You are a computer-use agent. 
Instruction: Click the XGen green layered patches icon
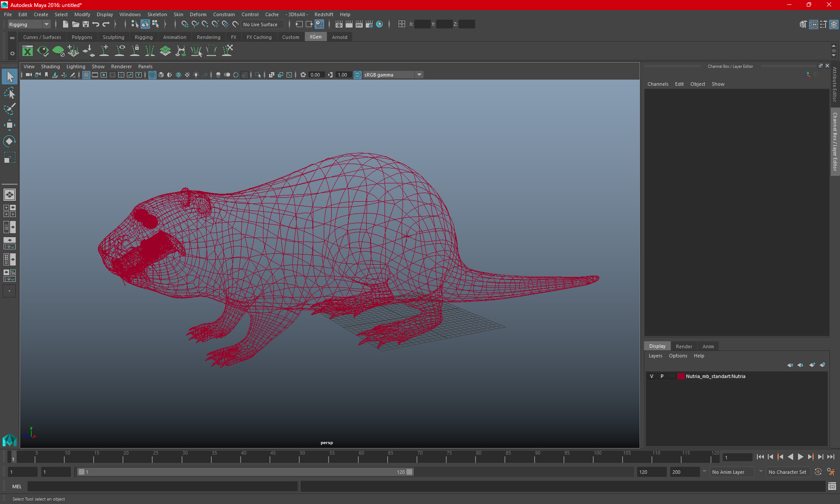pyautogui.click(x=165, y=51)
